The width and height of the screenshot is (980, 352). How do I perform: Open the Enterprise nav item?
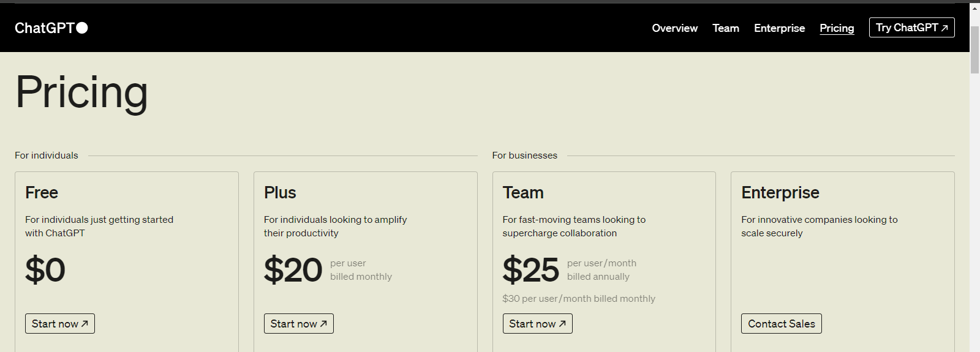[x=779, y=28]
